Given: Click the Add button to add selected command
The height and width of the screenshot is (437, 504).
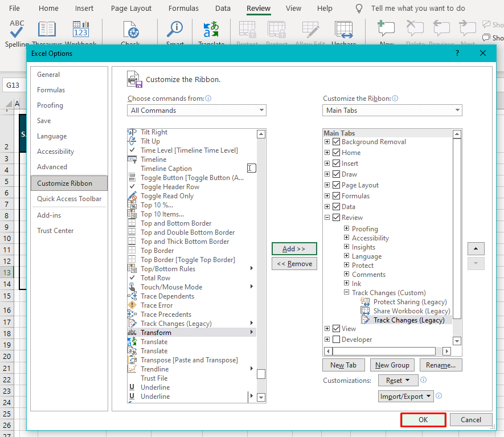Looking at the screenshot, I should pyautogui.click(x=294, y=248).
